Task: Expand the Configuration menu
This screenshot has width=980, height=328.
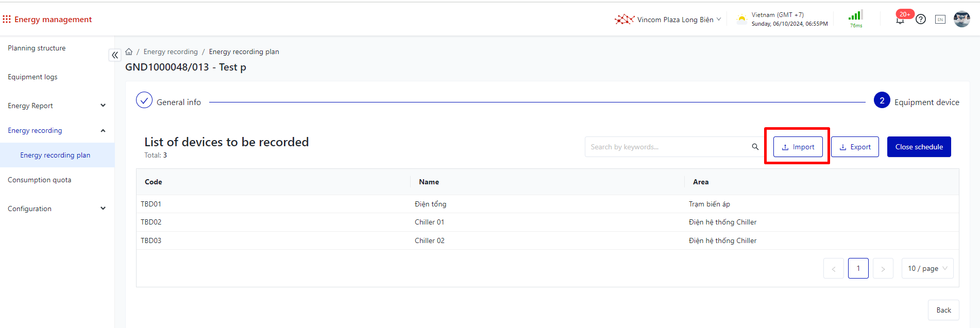Action: click(103, 209)
